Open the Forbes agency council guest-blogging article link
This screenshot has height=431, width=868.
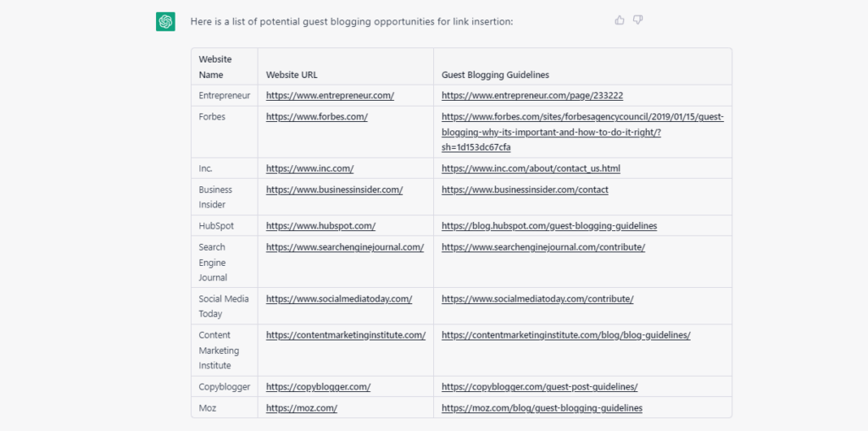pyautogui.click(x=582, y=132)
